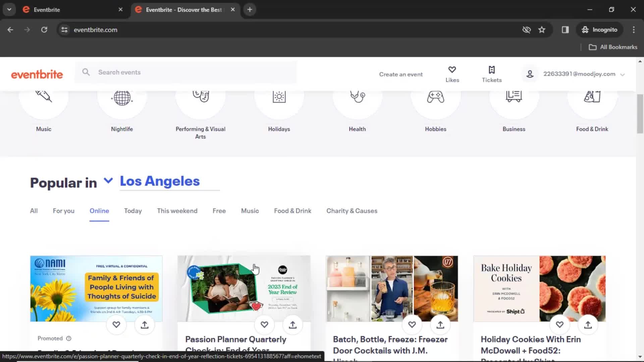Click the Promoted info question icon

[69, 339]
